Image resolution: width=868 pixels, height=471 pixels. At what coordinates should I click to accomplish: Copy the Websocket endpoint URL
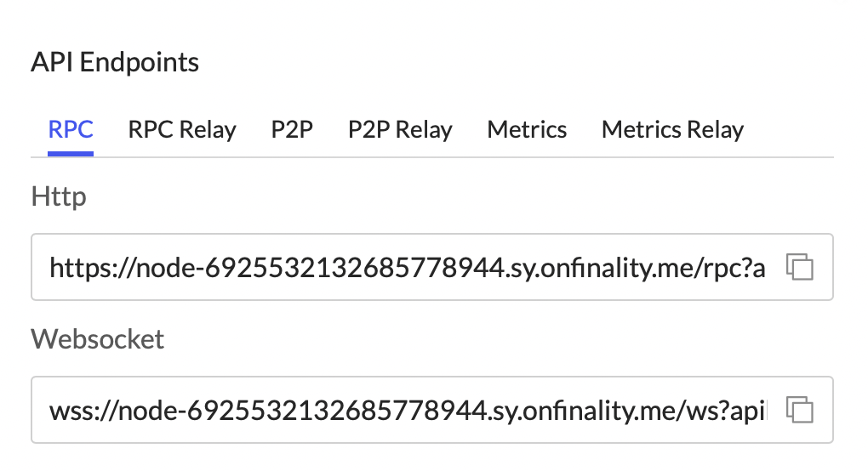799,411
